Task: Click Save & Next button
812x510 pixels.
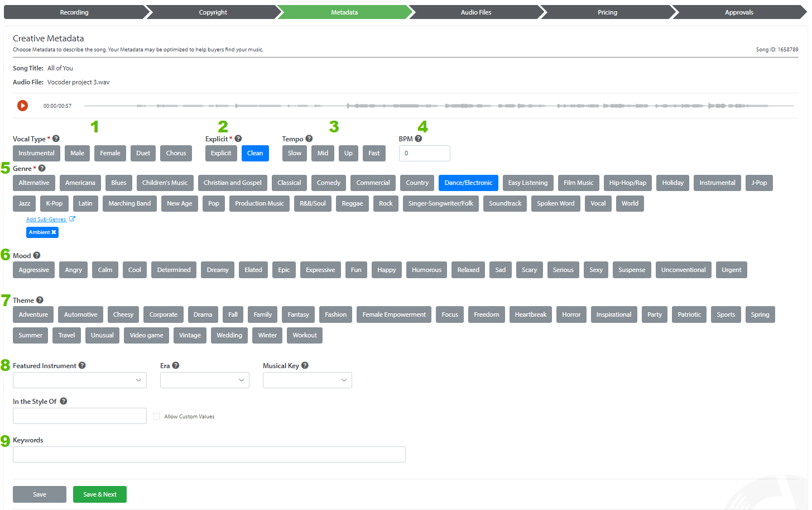Action: (100, 494)
